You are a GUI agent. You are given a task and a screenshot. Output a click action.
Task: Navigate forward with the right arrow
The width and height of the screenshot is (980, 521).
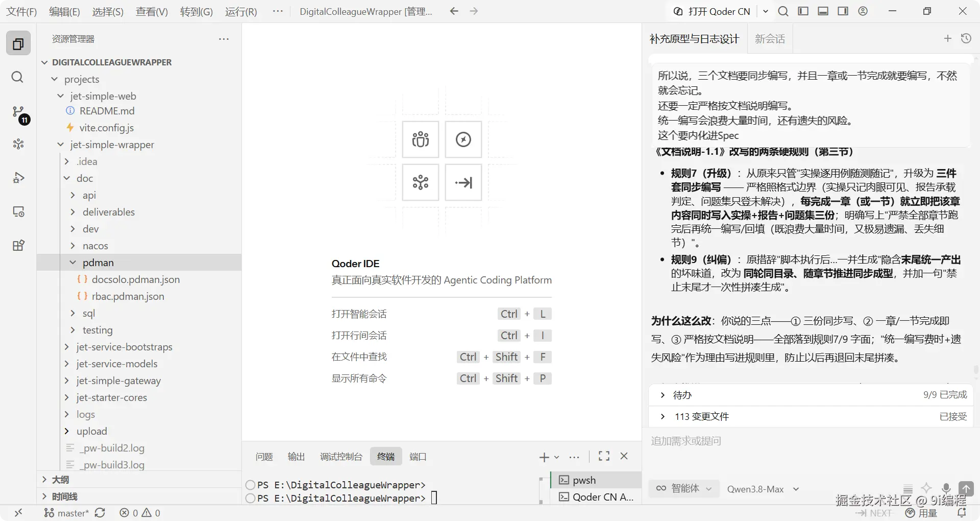click(474, 11)
